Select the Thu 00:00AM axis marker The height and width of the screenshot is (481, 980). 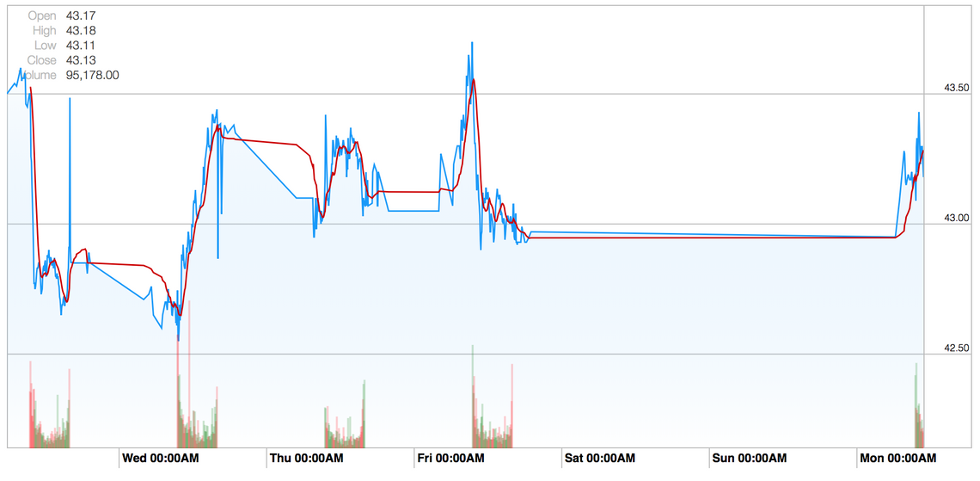[307, 459]
